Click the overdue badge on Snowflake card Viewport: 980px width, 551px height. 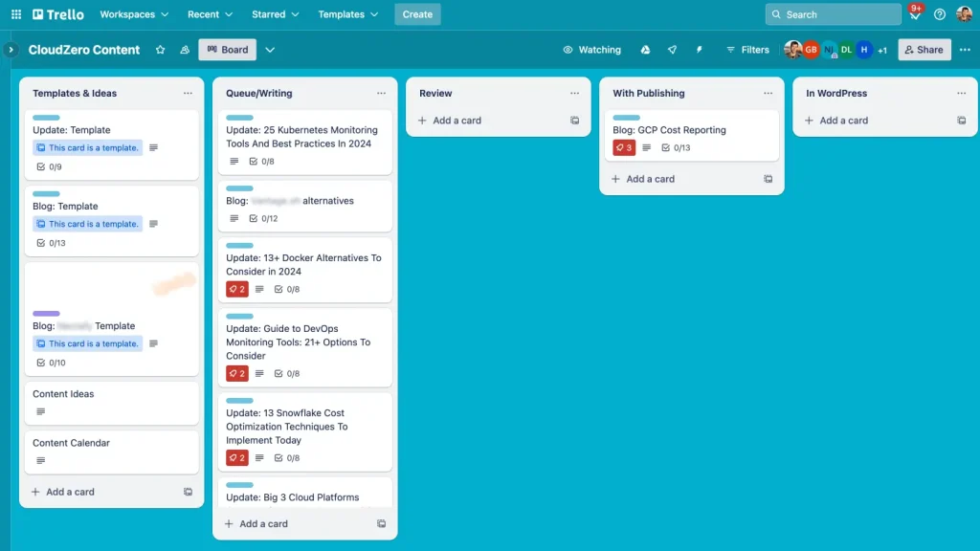(237, 457)
